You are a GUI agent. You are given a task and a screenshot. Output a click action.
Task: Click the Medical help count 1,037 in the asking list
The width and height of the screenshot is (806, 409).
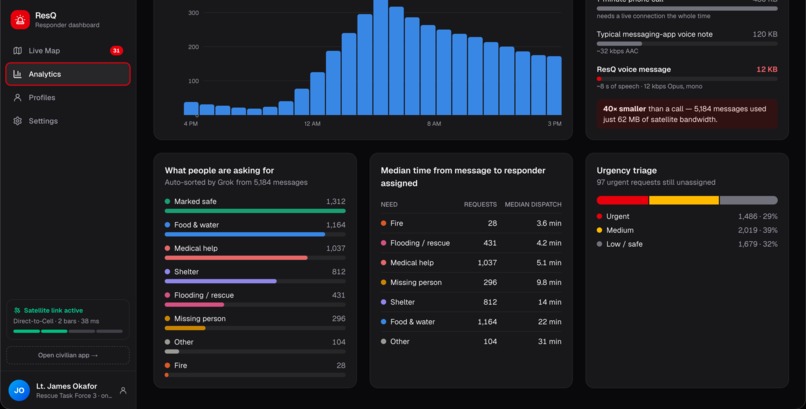[x=336, y=248]
